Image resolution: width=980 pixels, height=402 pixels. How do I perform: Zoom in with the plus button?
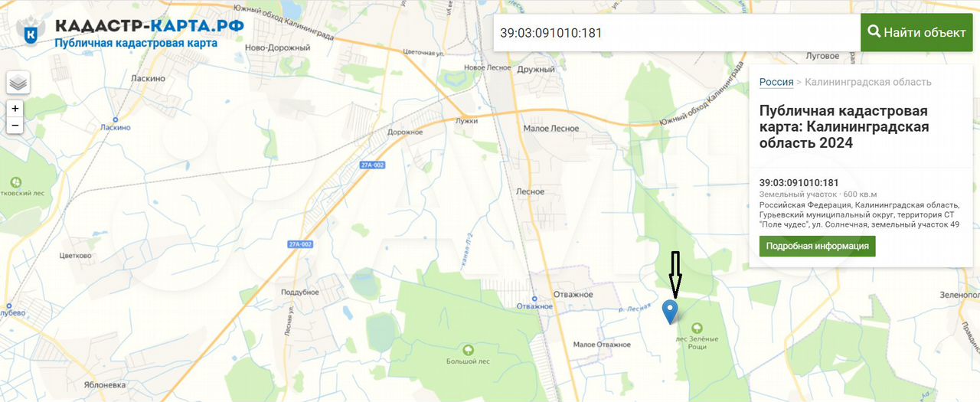tap(15, 109)
